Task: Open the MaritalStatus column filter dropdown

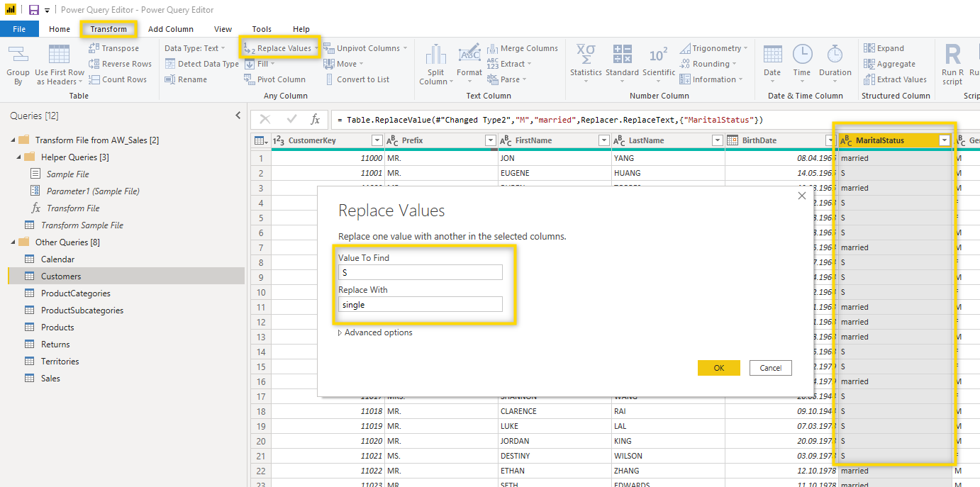Action: click(x=944, y=140)
